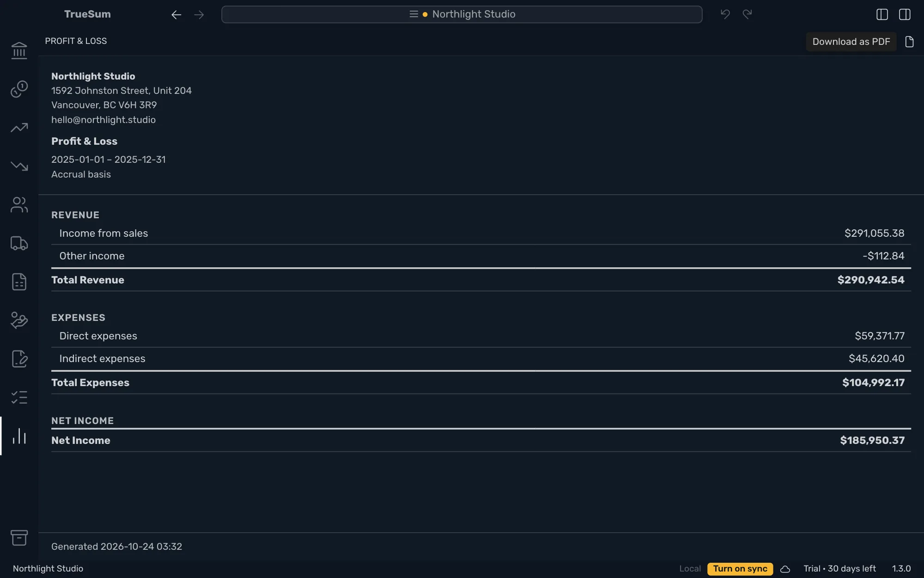Toggle the left sidebar panel
924x578 pixels.
click(882, 14)
